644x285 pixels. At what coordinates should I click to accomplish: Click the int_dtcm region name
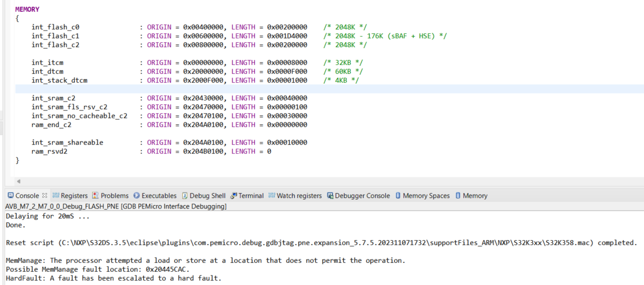point(48,72)
